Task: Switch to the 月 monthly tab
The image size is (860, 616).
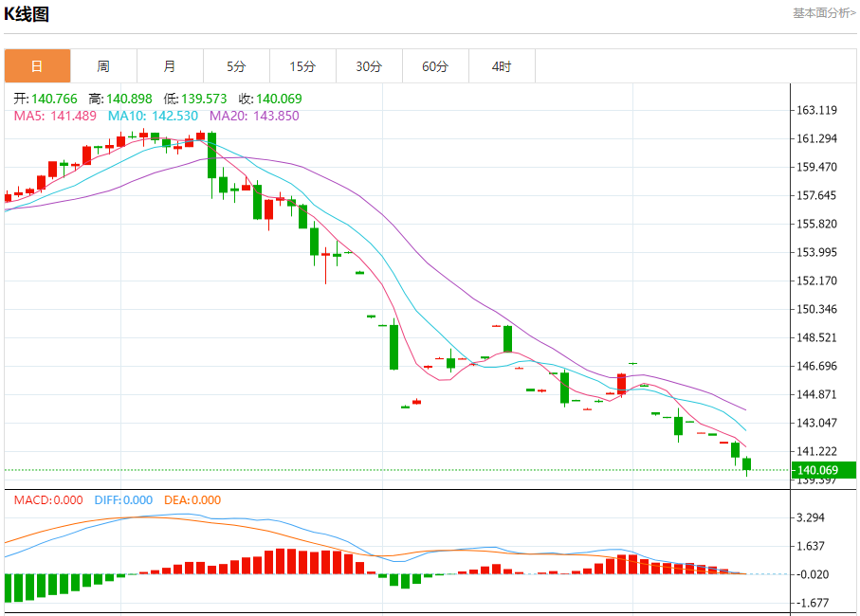Action: (170, 66)
